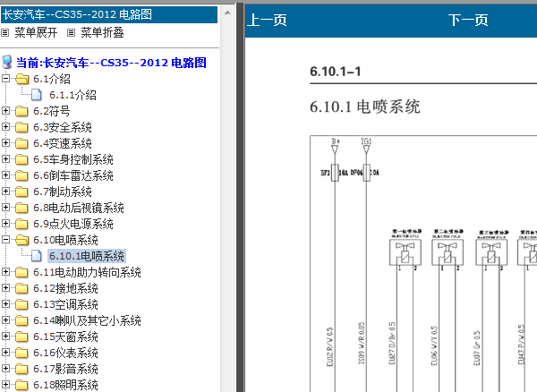Click the 6.3安全系统 folder icon
The width and height of the screenshot is (537, 392).
[x=21, y=127]
